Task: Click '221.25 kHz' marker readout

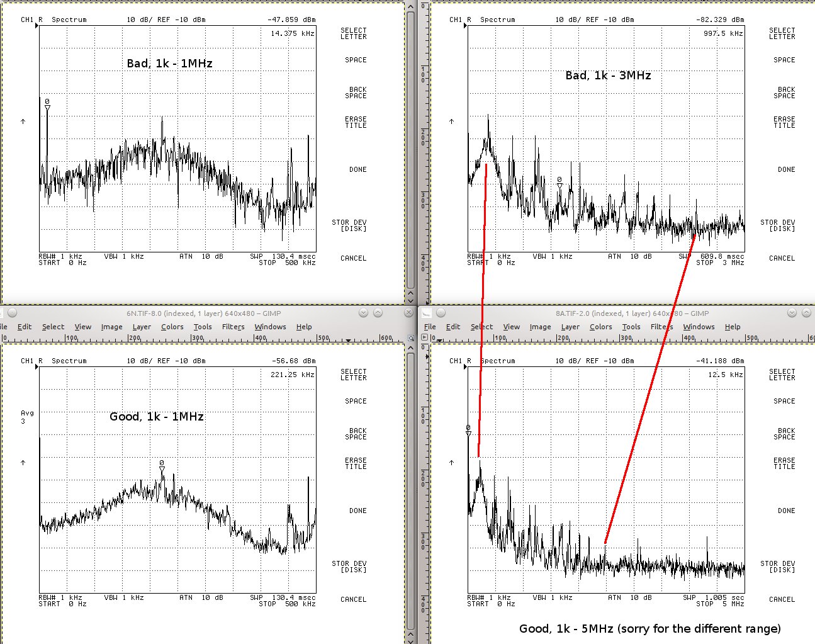Action: point(293,375)
